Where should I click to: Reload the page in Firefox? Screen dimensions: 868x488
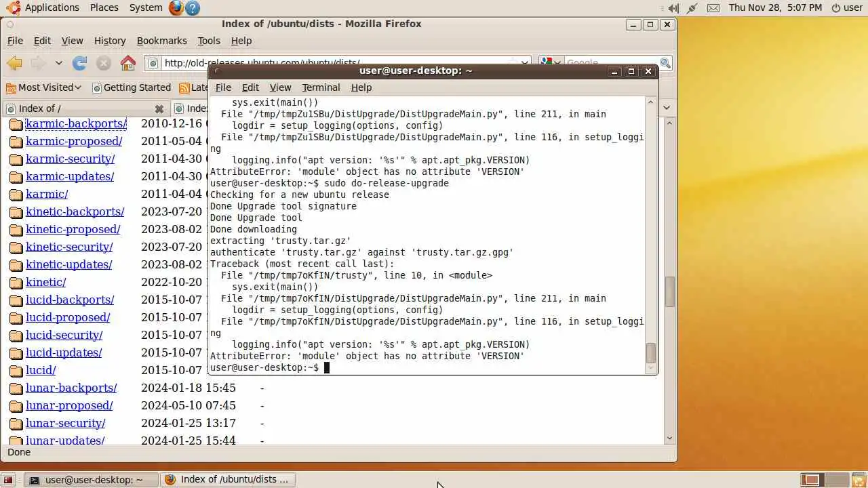(x=80, y=63)
